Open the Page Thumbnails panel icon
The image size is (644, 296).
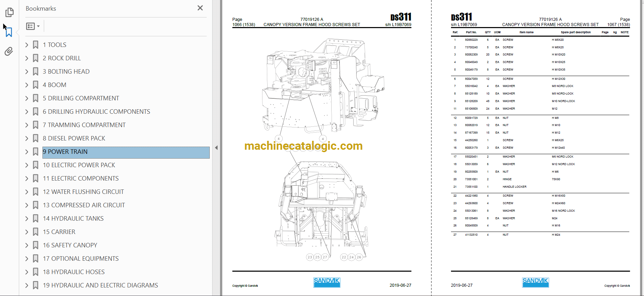pyautogui.click(x=9, y=12)
